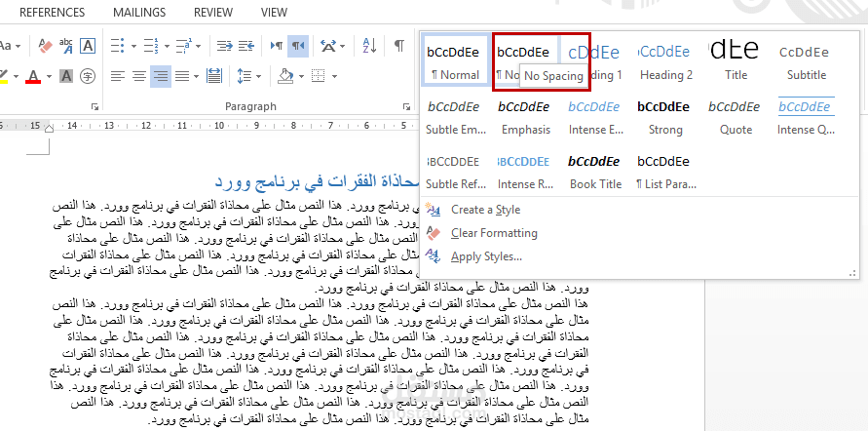
Task: Open the highlight color dropdown arrow
Action: [16, 76]
